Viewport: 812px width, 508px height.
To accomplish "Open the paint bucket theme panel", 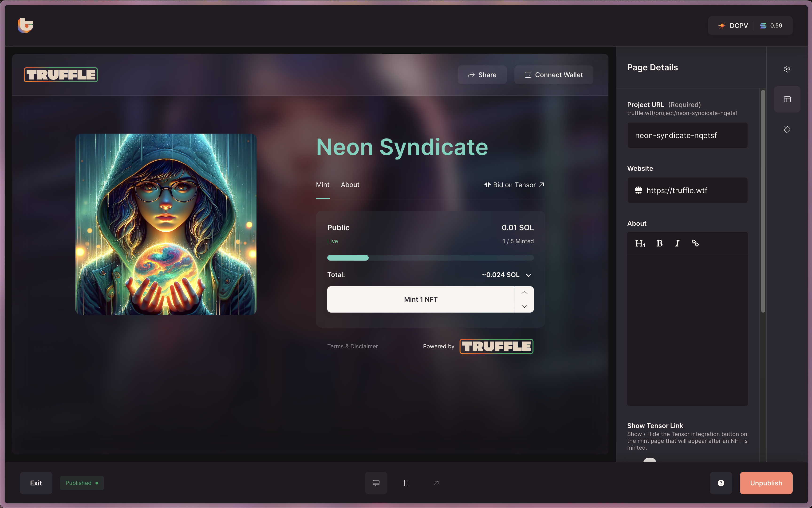I will [x=787, y=129].
